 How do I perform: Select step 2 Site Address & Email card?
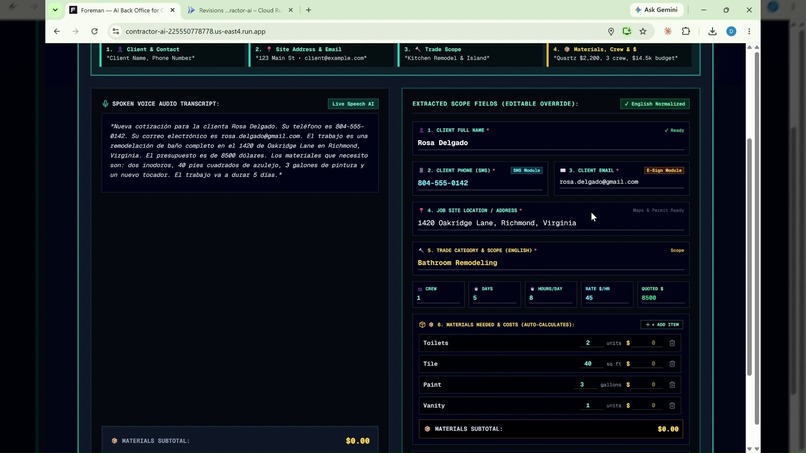tap(323, 54)
